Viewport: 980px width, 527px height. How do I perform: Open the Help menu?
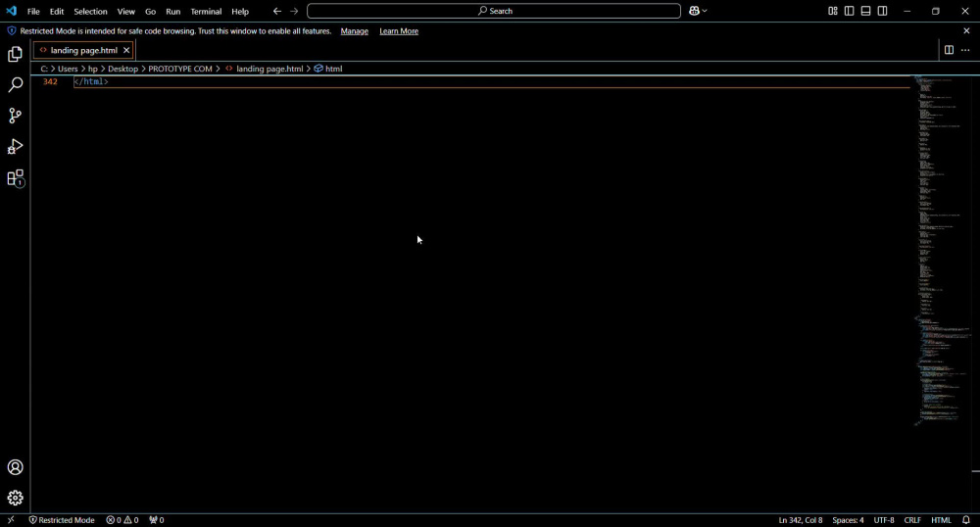click(240, 11)
